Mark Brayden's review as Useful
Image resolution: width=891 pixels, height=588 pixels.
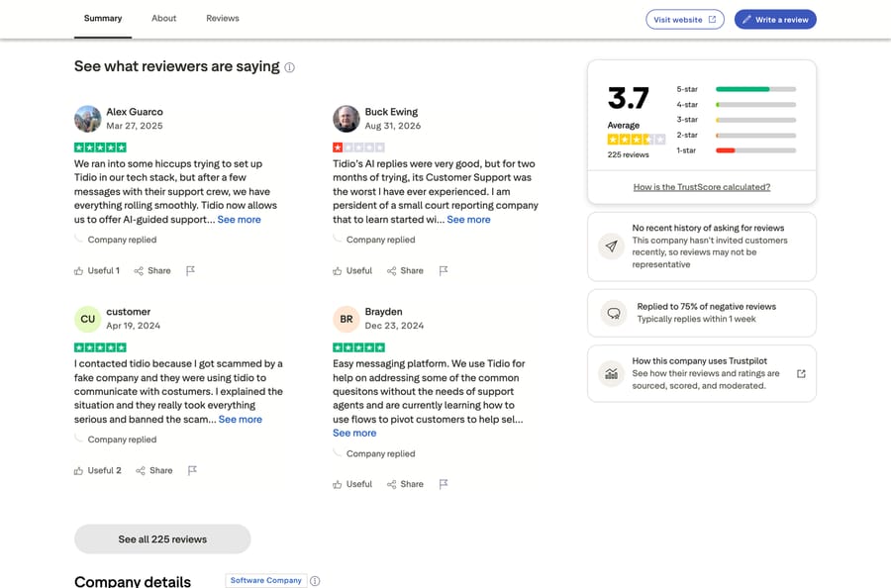coord(352,484)
